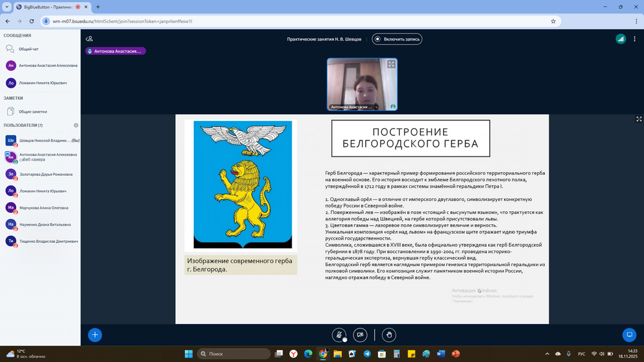The width and height of the screenshot is (644, 362).
Task: Open Общий чат public chat
Action: click(x=28, y=49)
